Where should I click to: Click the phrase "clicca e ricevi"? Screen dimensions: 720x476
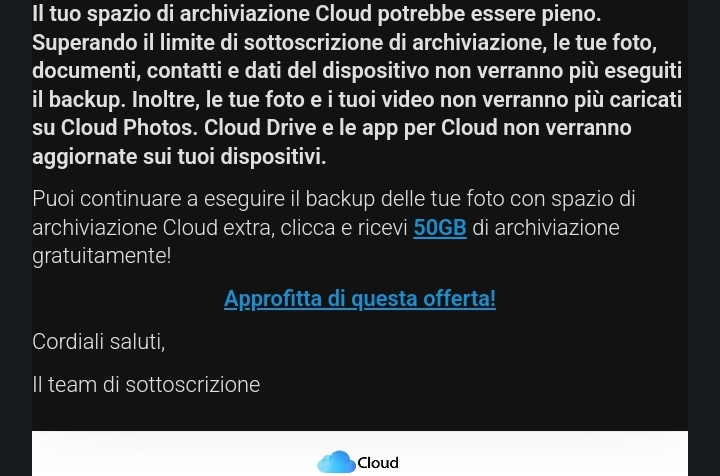point(344,228)
